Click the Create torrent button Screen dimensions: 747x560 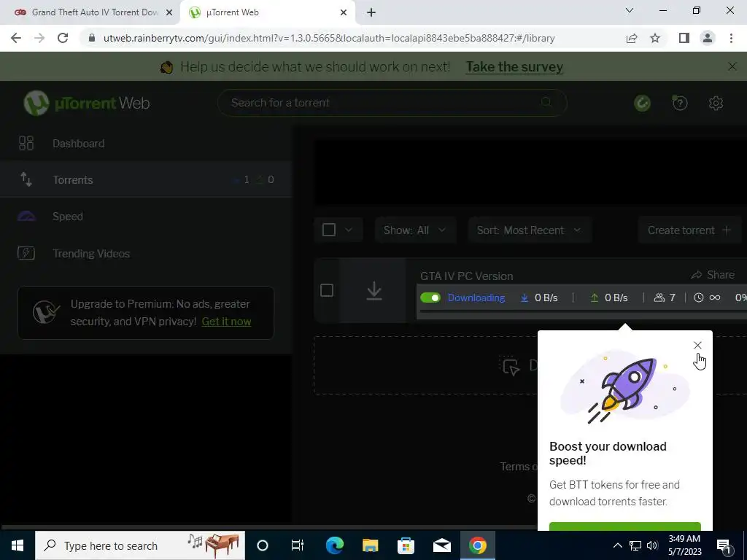689,230
